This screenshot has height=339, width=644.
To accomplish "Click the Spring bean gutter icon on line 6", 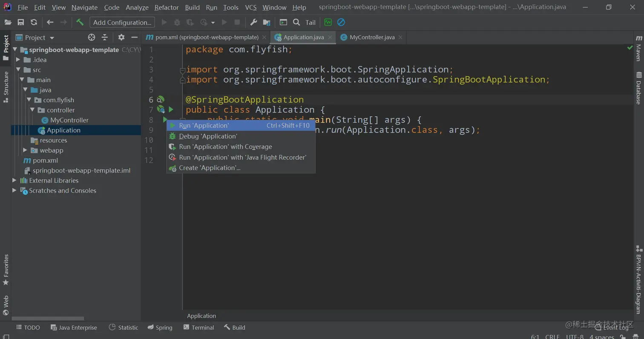I will coord(161,100).
